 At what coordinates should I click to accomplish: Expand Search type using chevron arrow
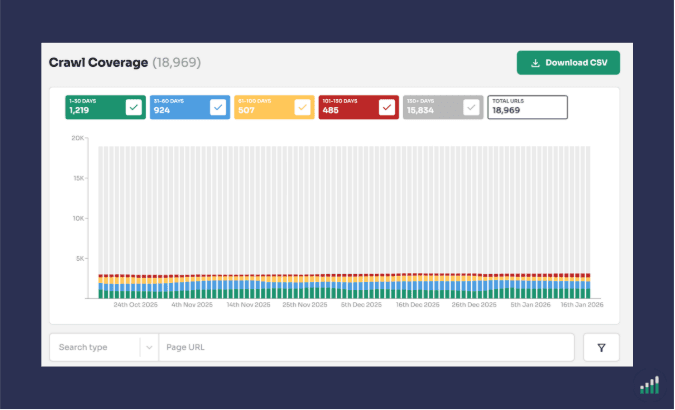(x=148, y=347)
